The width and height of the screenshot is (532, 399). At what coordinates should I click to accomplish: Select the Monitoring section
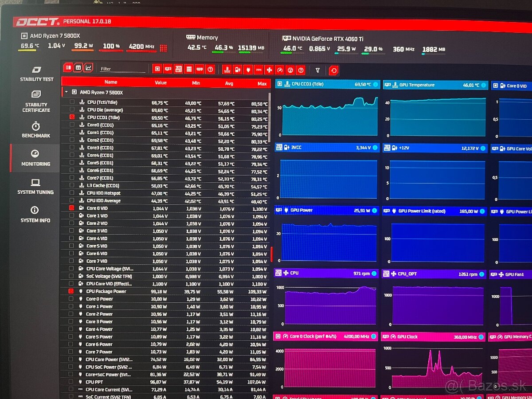point(35,158)
